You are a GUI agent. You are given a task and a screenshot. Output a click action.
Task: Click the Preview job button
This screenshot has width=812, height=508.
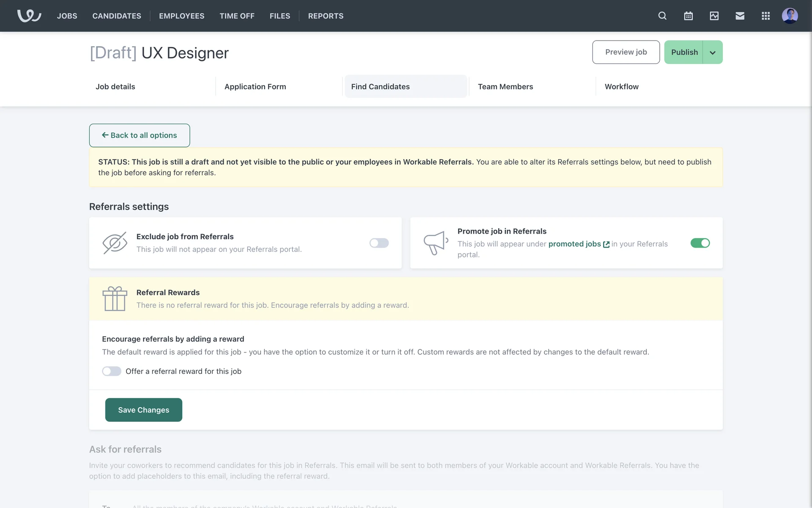(x=625, y=52)
